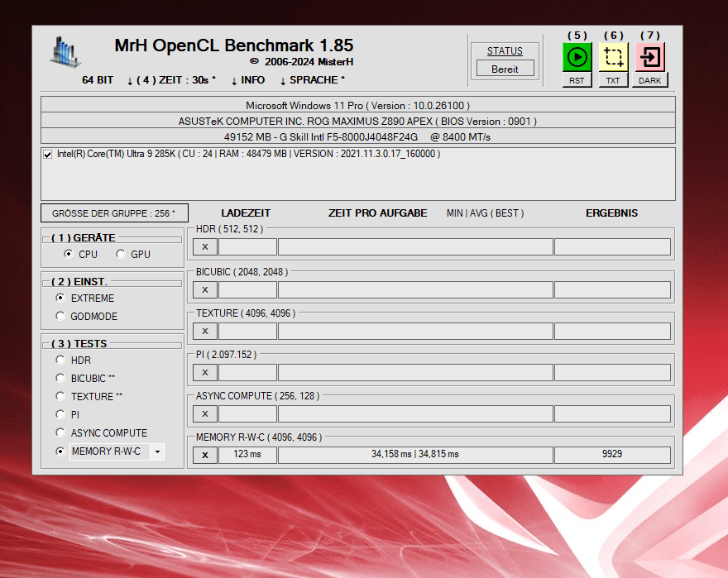The image size is (728, 578).
Task: Click GRÖSSE DER GRUPPE : 256 button
Action: pyautogui.click(x=114, y=213)
